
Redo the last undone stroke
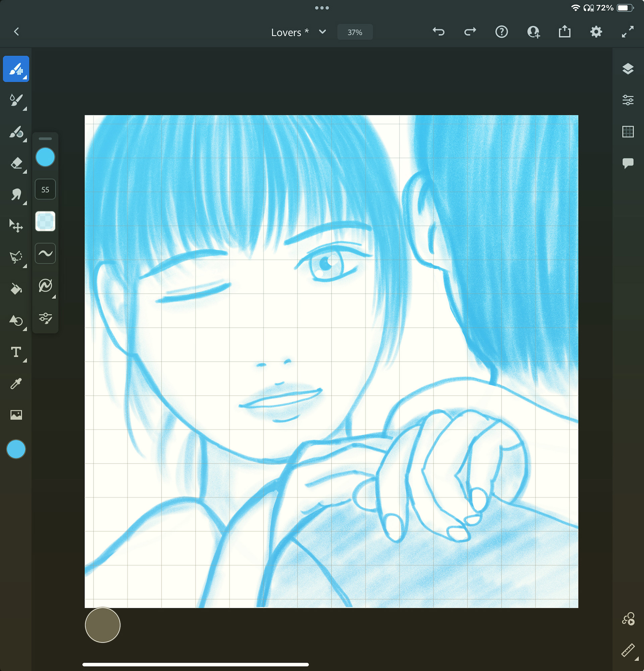tap(470, 32)
